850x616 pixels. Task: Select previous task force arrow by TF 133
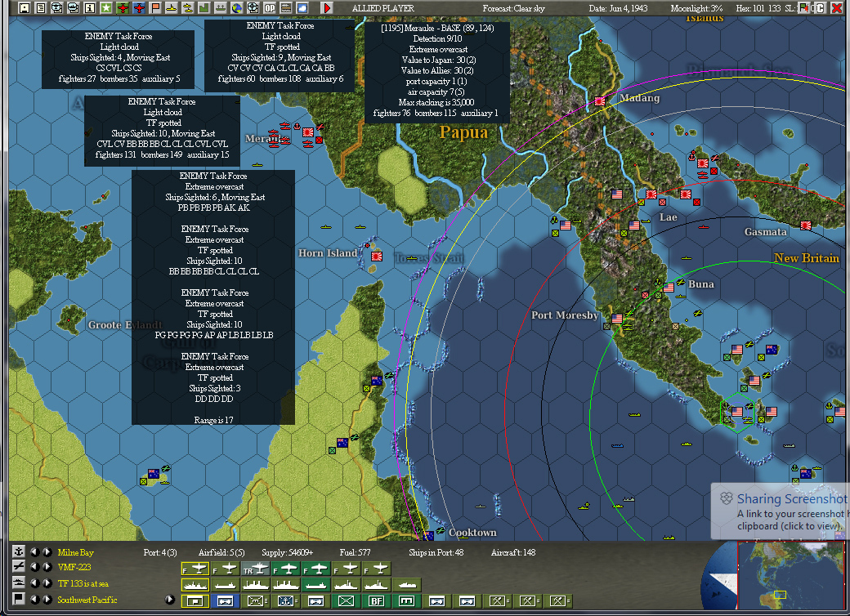point(34,583)
